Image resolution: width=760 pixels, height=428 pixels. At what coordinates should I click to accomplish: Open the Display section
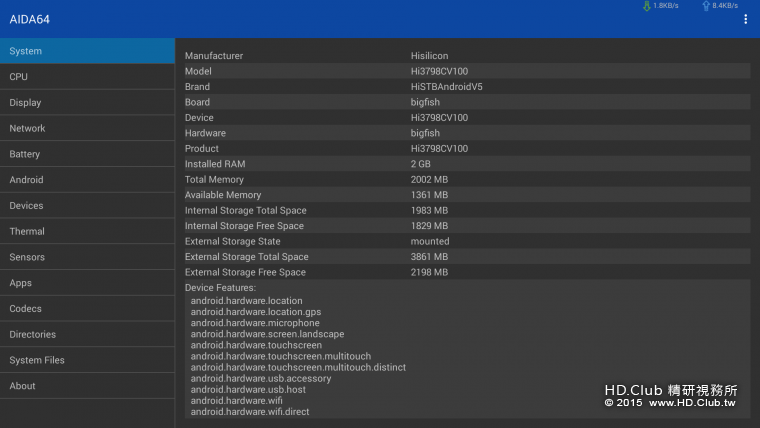point(87,102)
